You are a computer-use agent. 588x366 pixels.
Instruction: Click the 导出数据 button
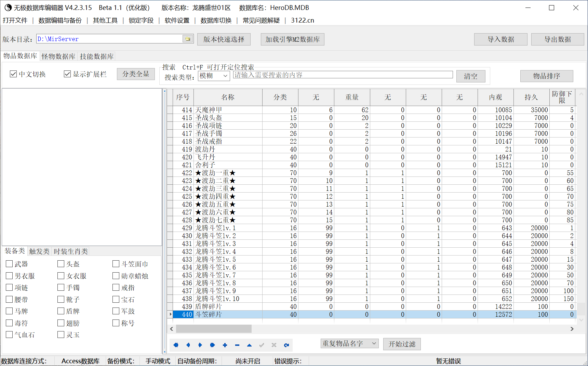[558, 39]
